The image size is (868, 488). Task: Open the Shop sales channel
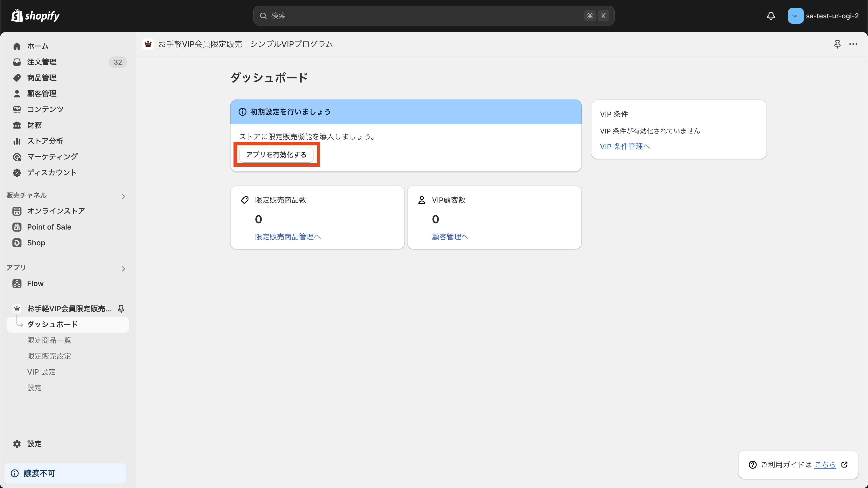tap(36, 242)
